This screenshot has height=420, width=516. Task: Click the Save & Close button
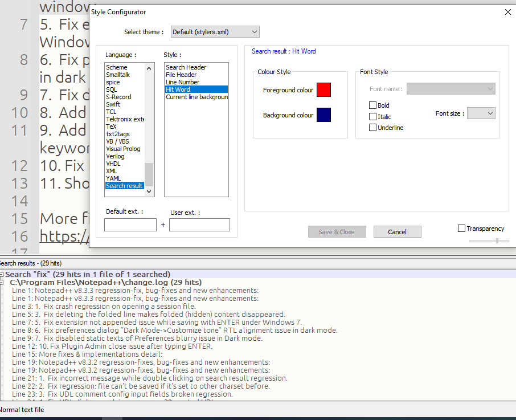click(337, 232)
